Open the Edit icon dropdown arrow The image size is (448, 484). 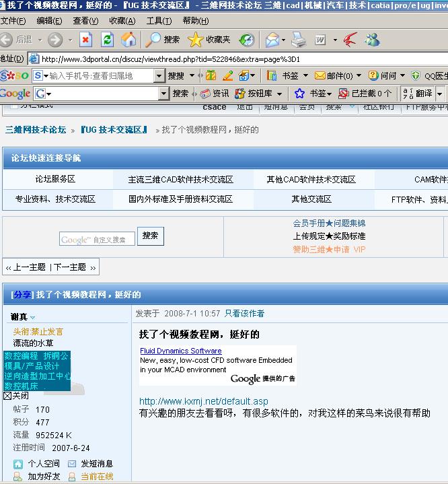pyautogui.click(x=335, y=40)
